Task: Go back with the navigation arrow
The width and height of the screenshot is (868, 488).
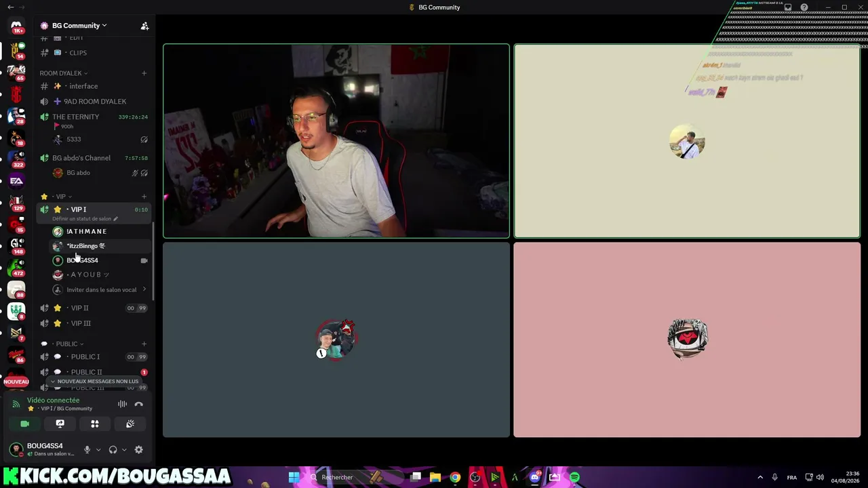Action: click(x=10, y=7)
